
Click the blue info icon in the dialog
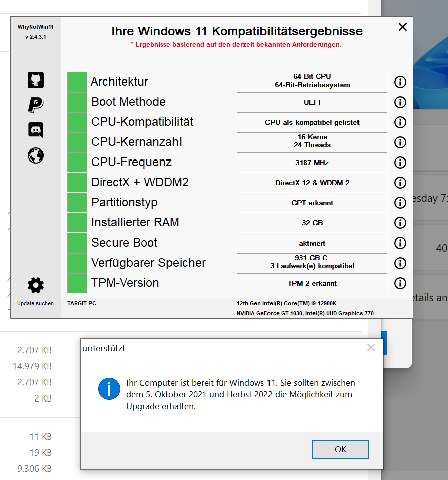coord(109,389)
